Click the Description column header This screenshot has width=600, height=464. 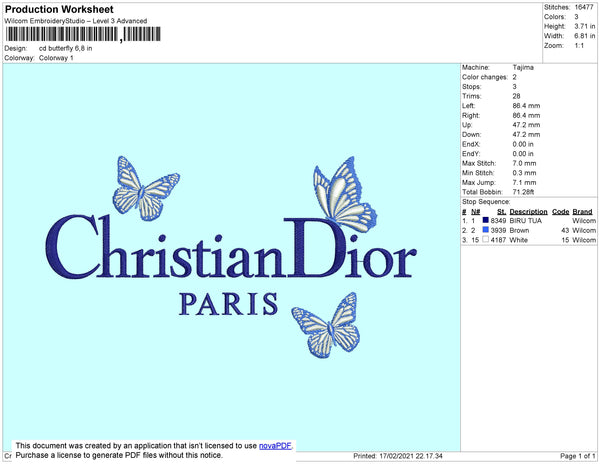[x=528, y=212]
